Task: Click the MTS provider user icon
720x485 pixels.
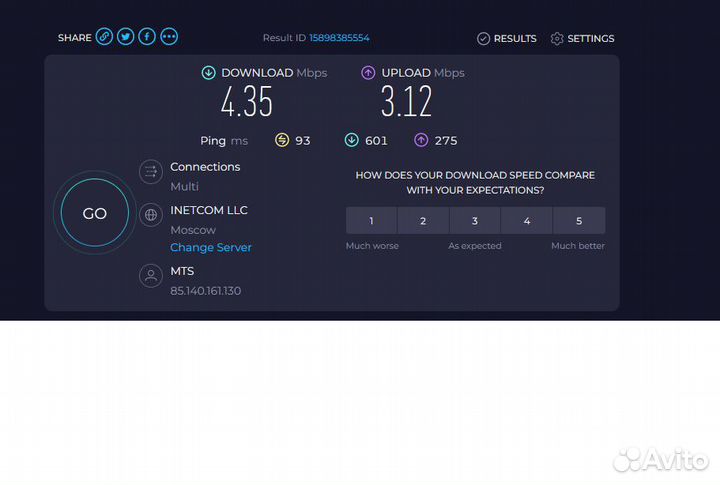Action: pyautogui.click(x=150, y=275)
